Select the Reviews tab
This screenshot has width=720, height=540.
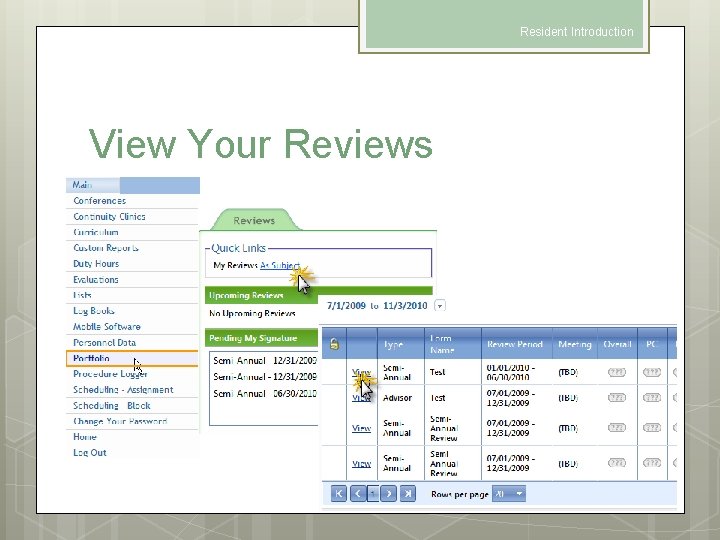click(x=254, y=220)
